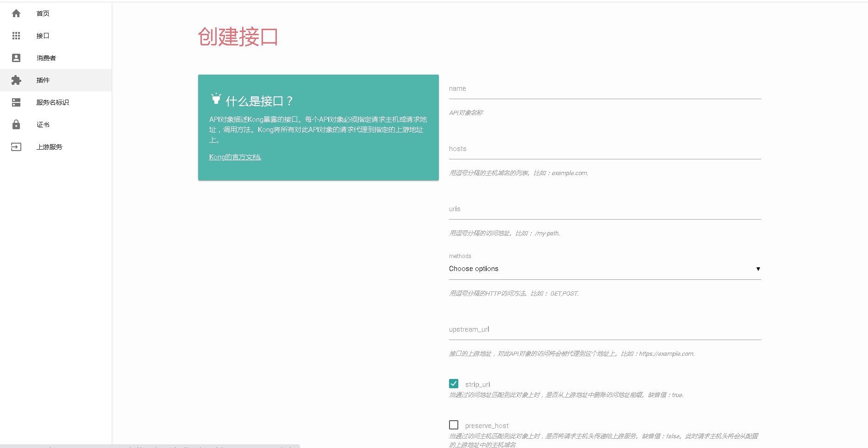The width and height of the screenshot is (868, 448).
Task: Click the upstream_url hint with https://example.com
Action: point(572,353)
